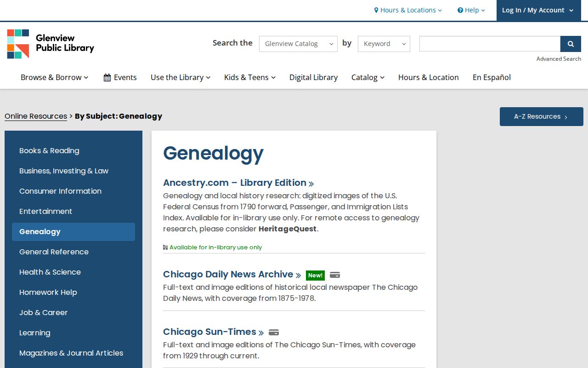The height and width of the screenshot is (368, 588).
Task: Expand the Use the Library menu
Action: [181, 77]
